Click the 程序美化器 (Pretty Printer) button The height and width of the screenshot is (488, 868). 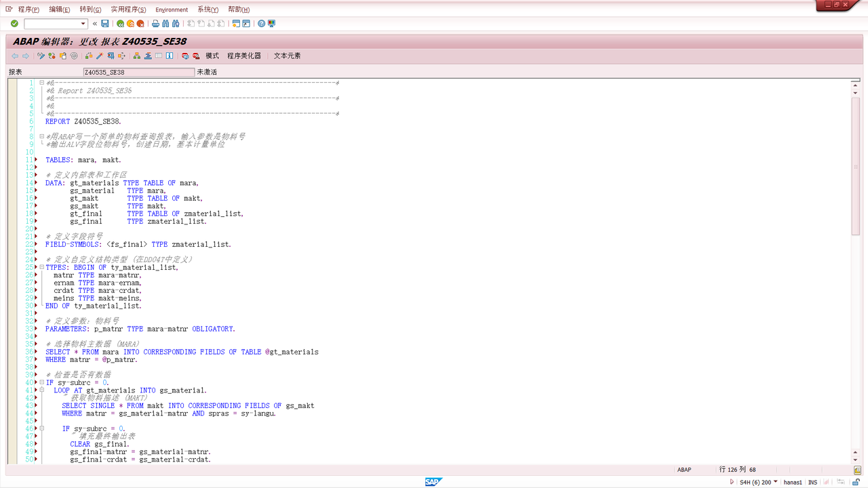pos(244,56)
